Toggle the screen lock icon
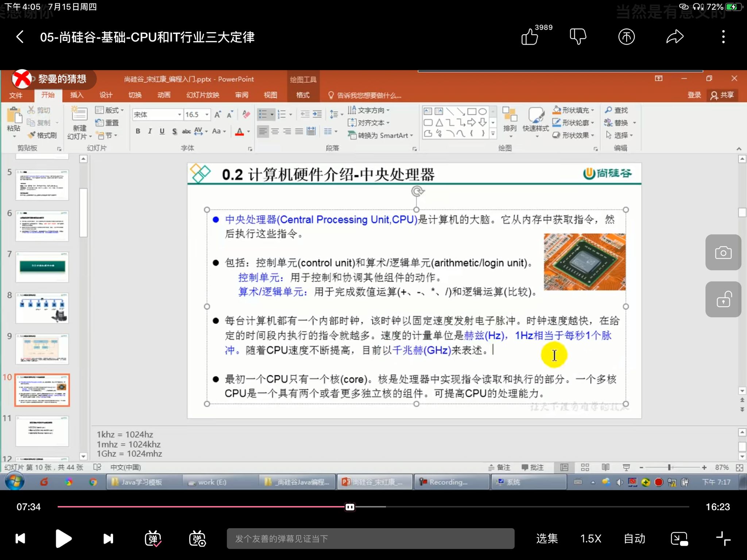The height and width of the screenshot is (560, 747). [723, 299]
